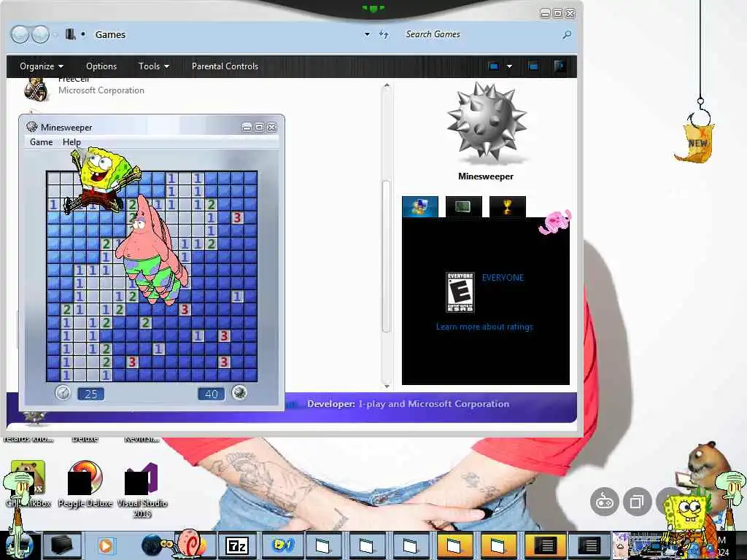Open the Organize dropdown menu
747x560 pixels.
(x=42, y=66)
